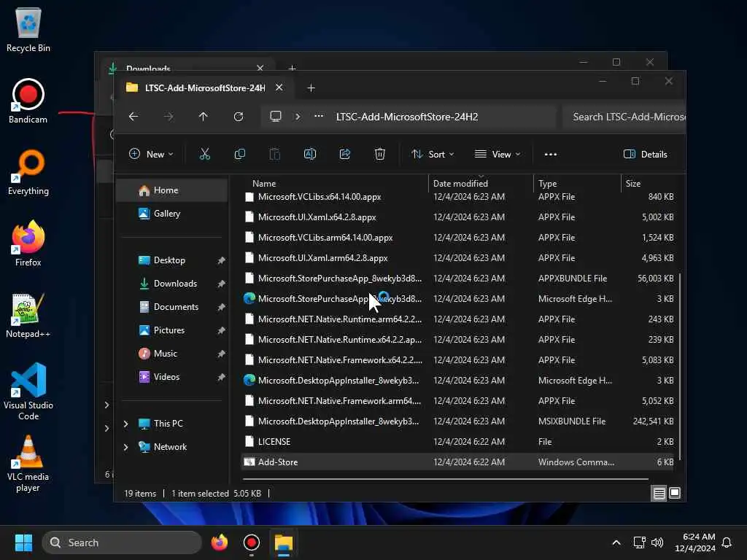This screenshot has width=747, height=560.
Task: Open Gallery in navigation pane
Action: pos(172,214)
